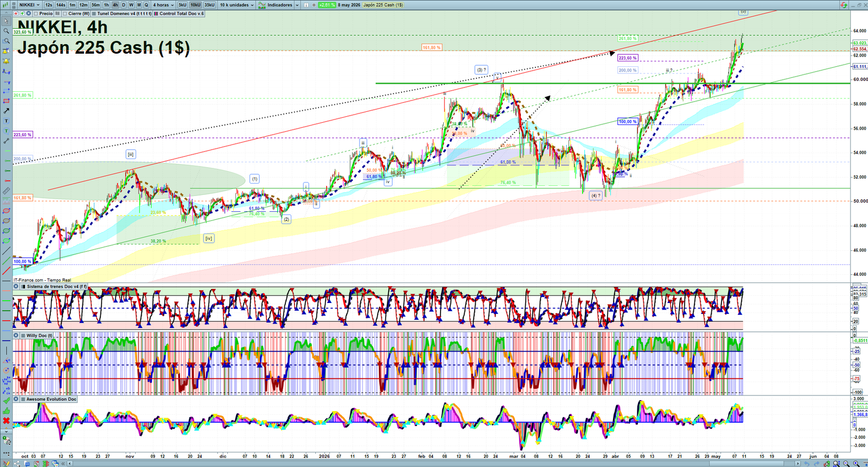This screenshot has width=868, height=467.
Task: Select the 1h timeframe button
Action: (106, 5)
